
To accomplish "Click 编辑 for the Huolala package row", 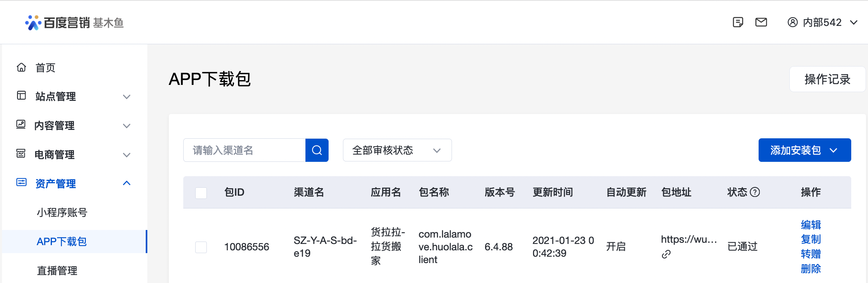I will [810, 225].
